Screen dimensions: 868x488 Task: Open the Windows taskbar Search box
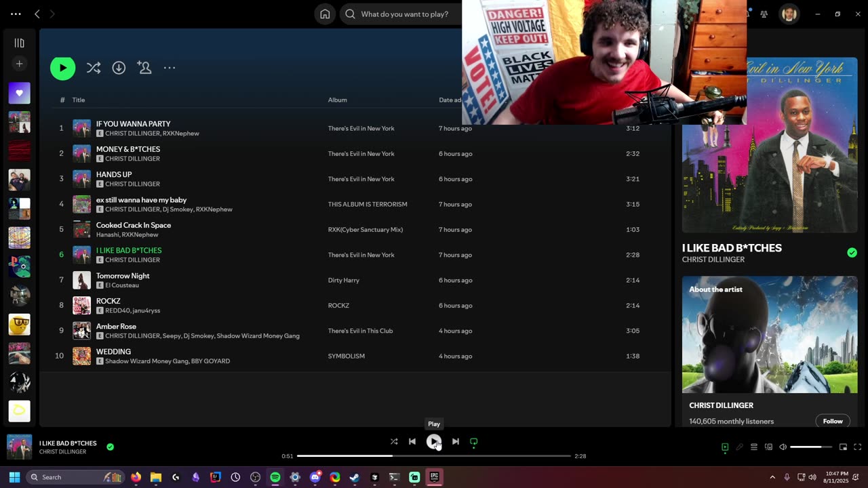click(75, 477)
